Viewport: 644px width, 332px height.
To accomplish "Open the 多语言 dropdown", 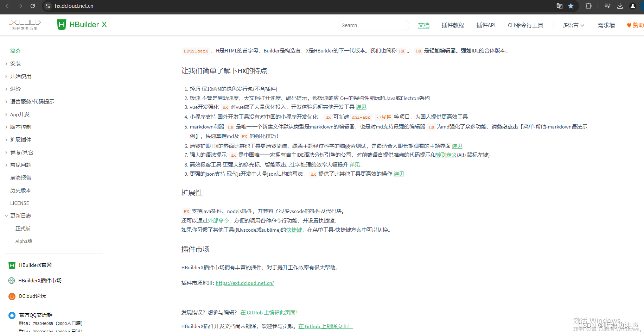I will (x=573, y=25).
